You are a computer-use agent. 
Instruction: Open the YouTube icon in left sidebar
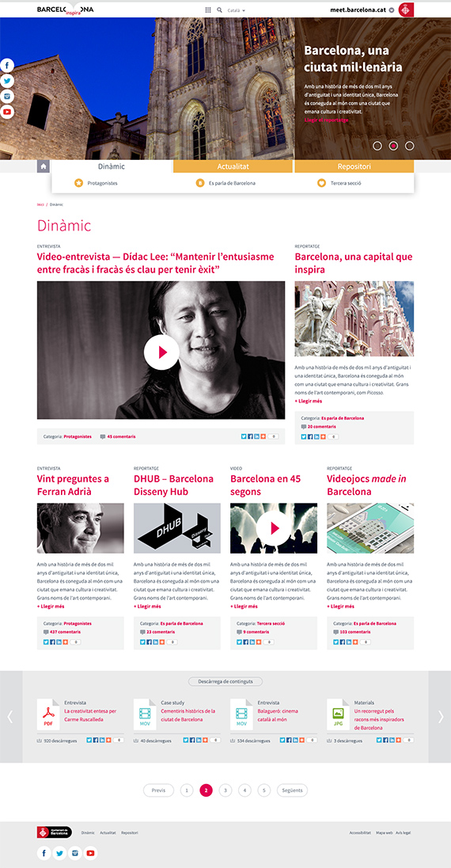[7, 112]
